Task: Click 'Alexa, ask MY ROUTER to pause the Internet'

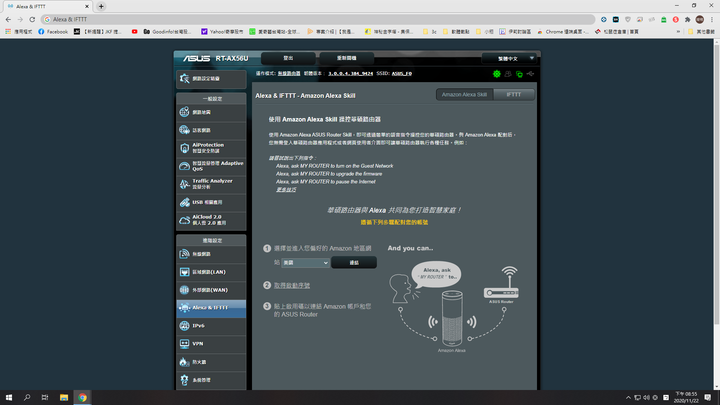Action: pyautogui.click(x=326, y=182)
